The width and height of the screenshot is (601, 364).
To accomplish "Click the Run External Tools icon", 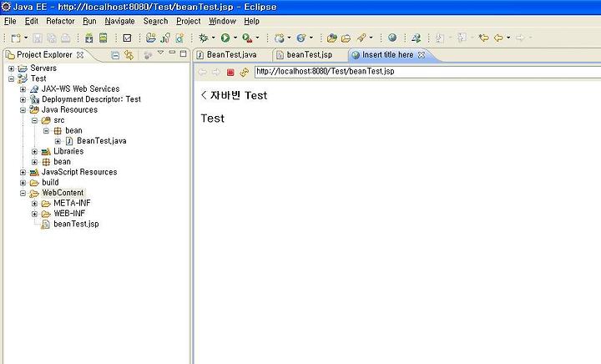I will pos(247,38).
